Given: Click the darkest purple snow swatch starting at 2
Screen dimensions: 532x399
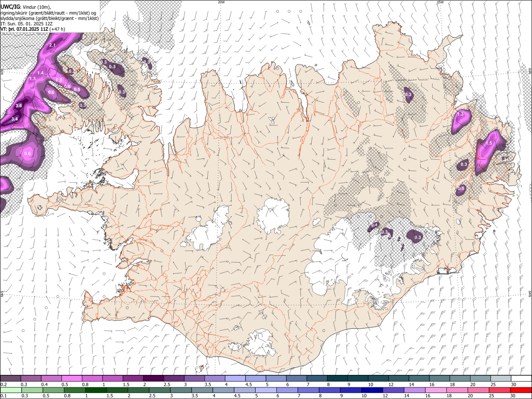Looking at the screenshot, I should coord(153,378).
